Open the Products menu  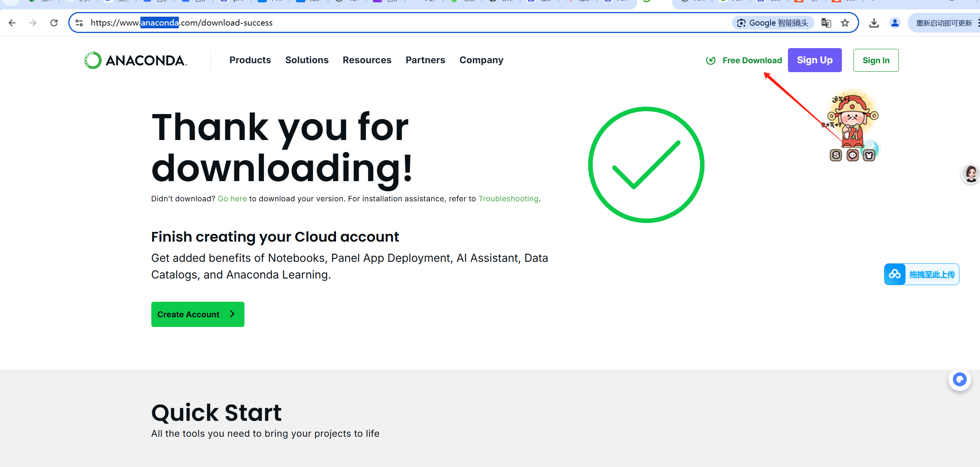point(250,60)
